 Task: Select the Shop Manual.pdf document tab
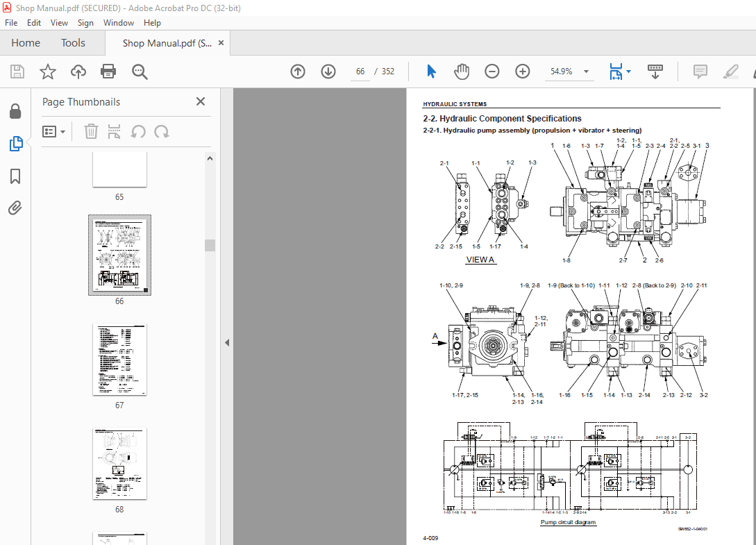[167, 43]
